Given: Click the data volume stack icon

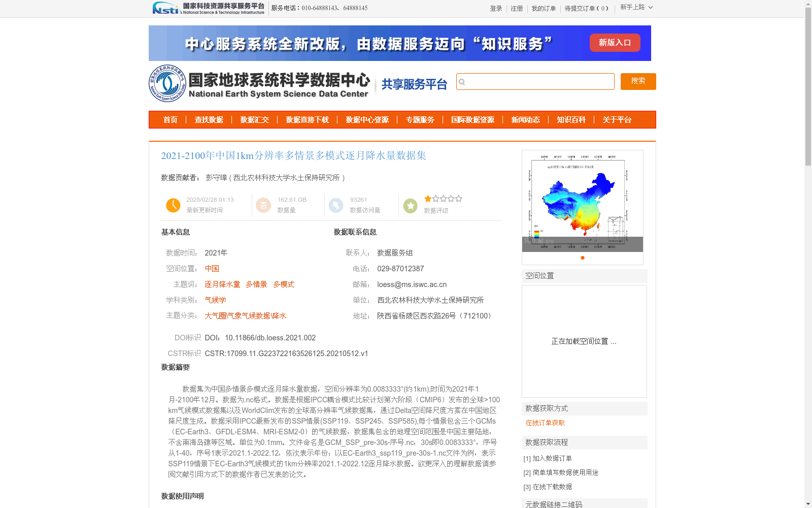Looking at the screenshot, I should [263, 205].
